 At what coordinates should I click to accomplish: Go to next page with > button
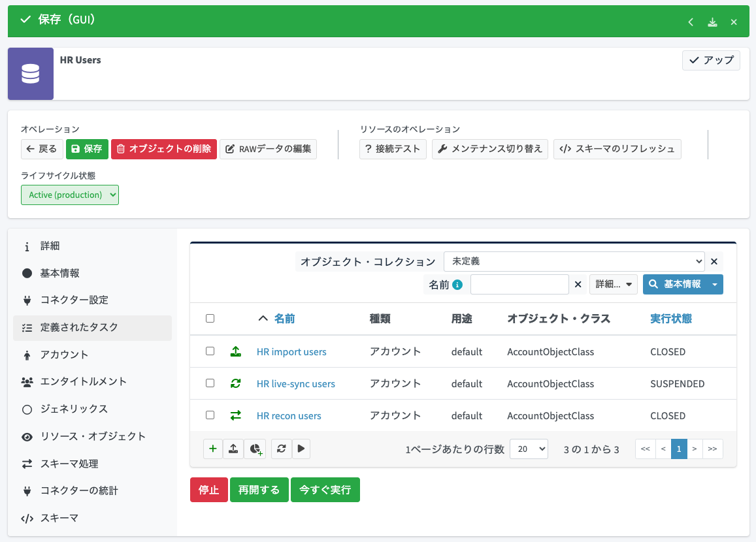point(695,449)
